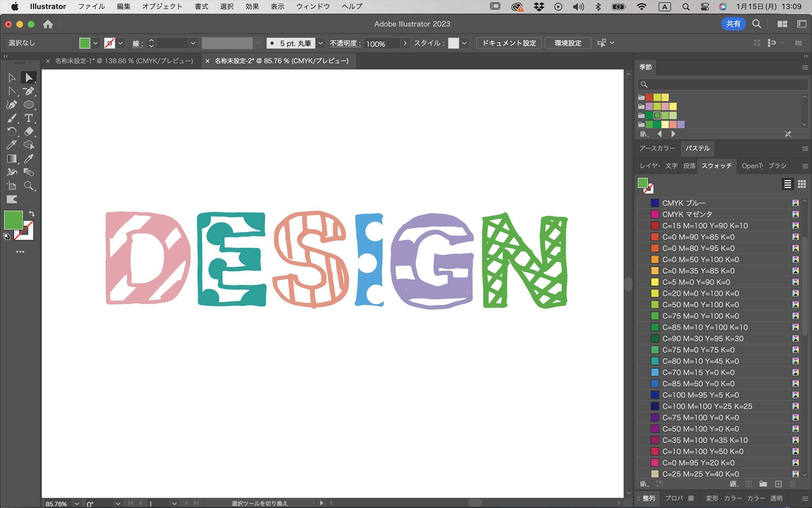Select the Eraser tool
812x508 pixels.
(x=28, y=131)
